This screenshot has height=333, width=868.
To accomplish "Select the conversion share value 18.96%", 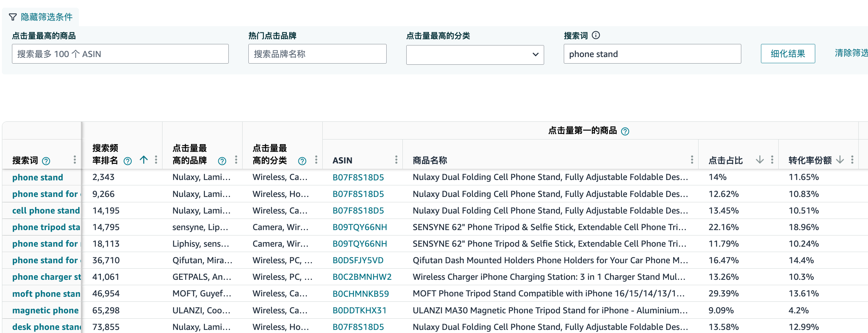I will [x=804, y=227].
